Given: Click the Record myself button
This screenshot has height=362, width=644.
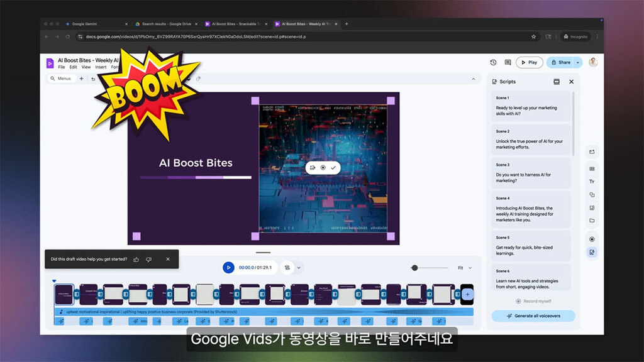Looking at the screenshot, I should 533,301.
